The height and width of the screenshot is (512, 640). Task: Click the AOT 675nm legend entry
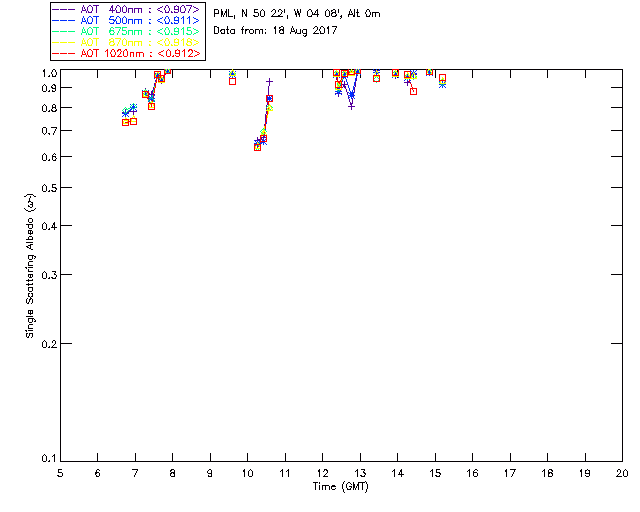[126, 31]
